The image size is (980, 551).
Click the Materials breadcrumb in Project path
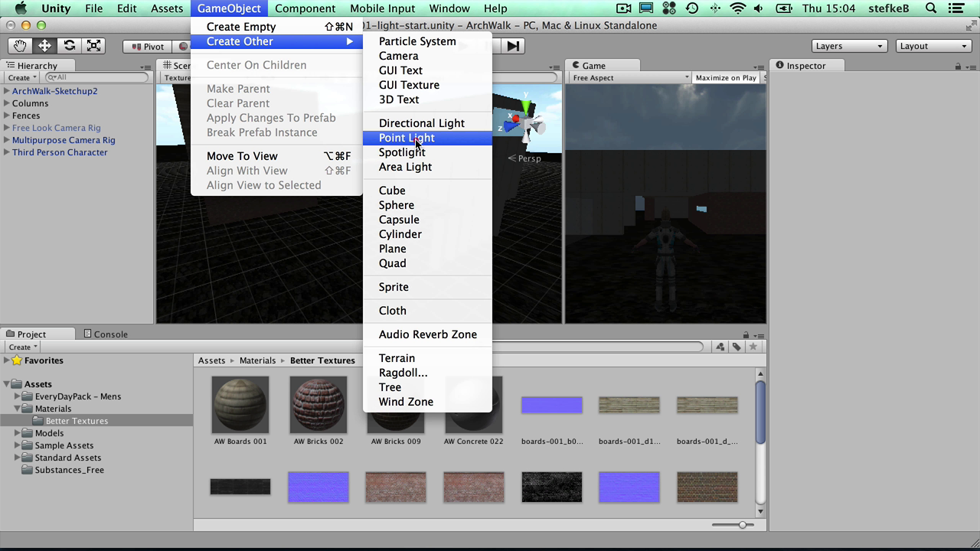click(x=257, y=360)
